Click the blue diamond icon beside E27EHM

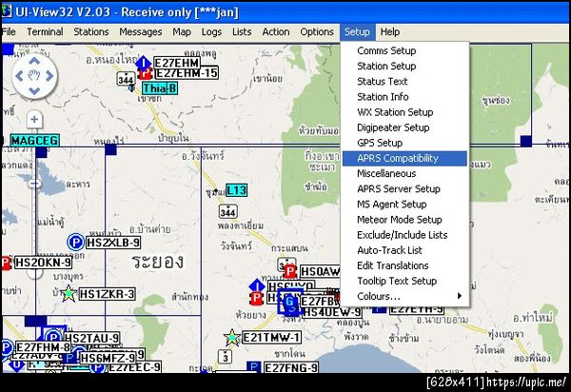144,63
